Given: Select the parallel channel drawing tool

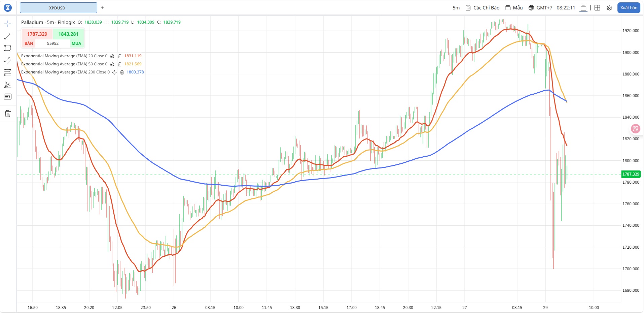Looking at the screenshot, I should pyautogui.click(x=8, y=60).
